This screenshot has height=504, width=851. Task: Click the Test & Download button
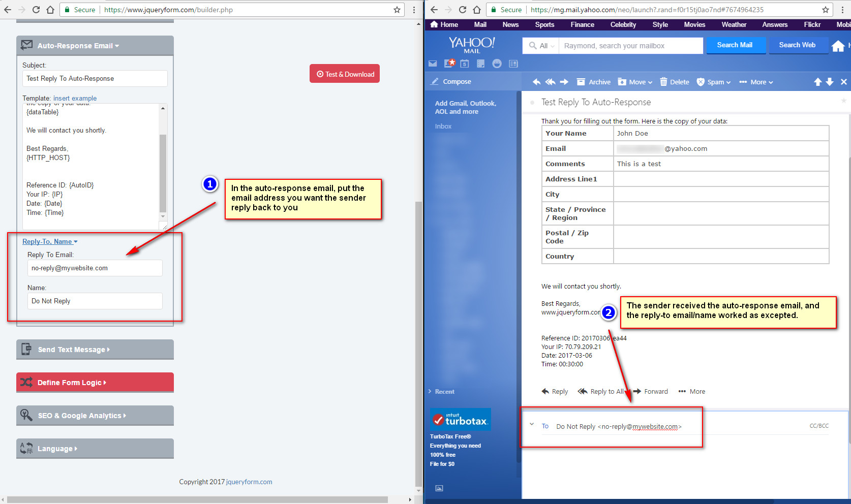[345, 74]
